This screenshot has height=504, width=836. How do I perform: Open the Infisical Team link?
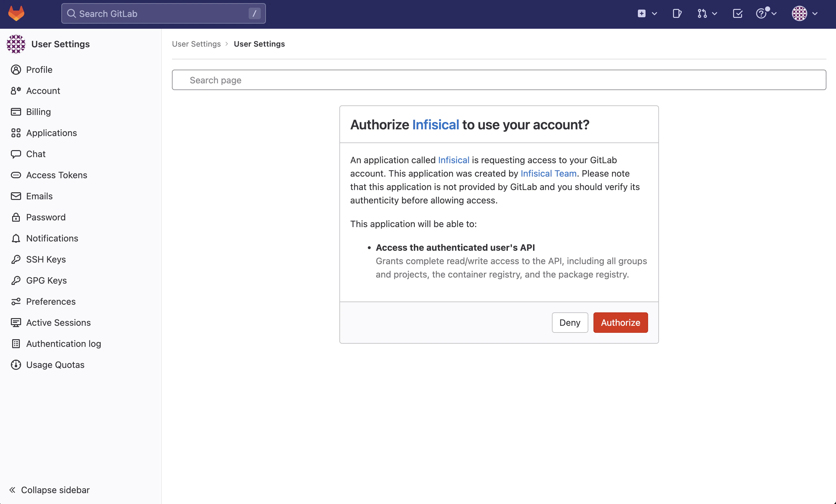(548, 173)
